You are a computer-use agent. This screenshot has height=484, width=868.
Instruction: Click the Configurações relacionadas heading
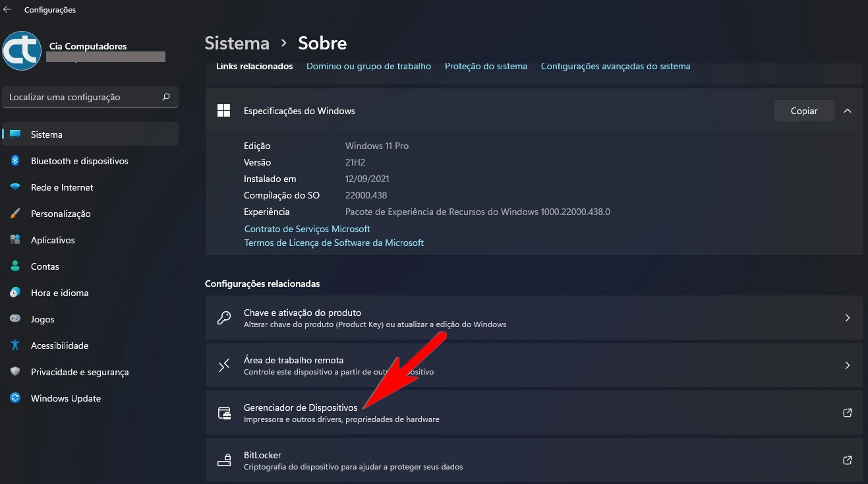[x=262, y=284]
